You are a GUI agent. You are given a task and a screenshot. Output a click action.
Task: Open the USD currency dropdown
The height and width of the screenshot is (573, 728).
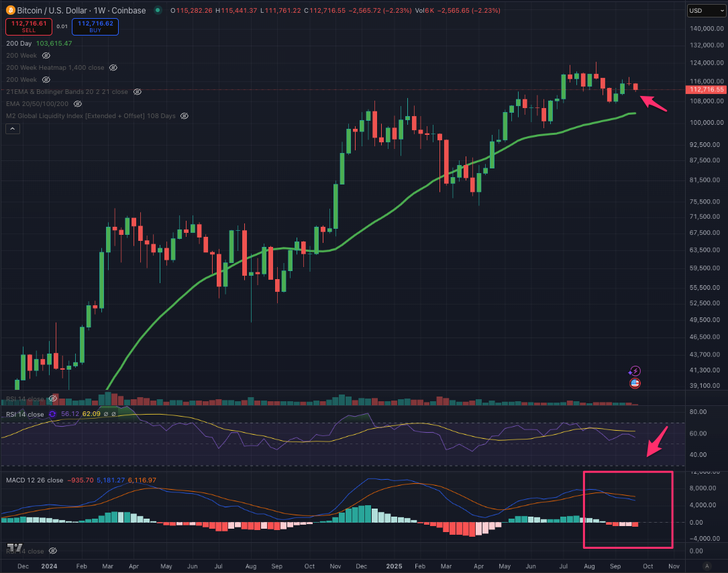(706, 10)
